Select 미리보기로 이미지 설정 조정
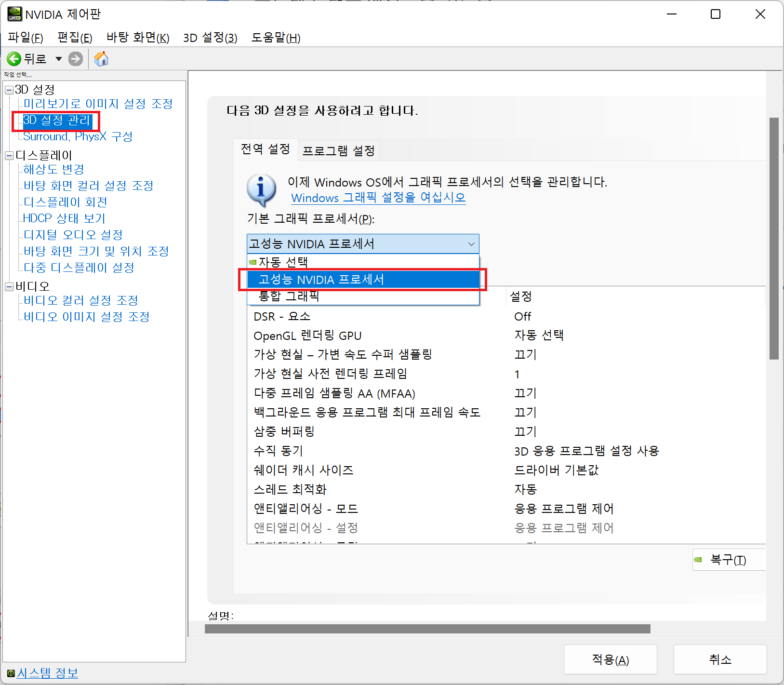The height and width of the screenshot is (685, 784). pyautogui.click(x=98, y=104)
